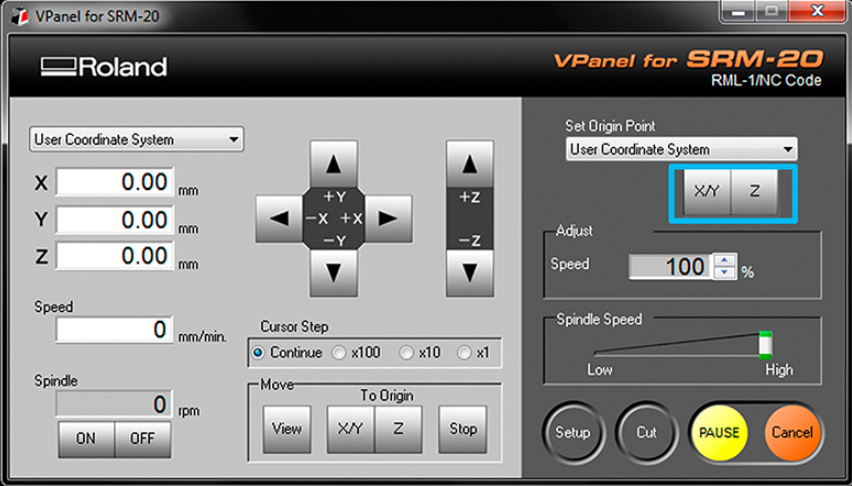This screenshot has width=852, height=486.
Task: Click the Speed mm/min value field
Action: pos(115,329)
